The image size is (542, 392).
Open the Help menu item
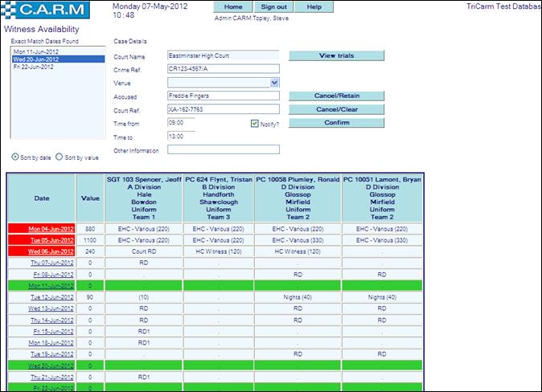pyautogui.click(x=314, y=6)
